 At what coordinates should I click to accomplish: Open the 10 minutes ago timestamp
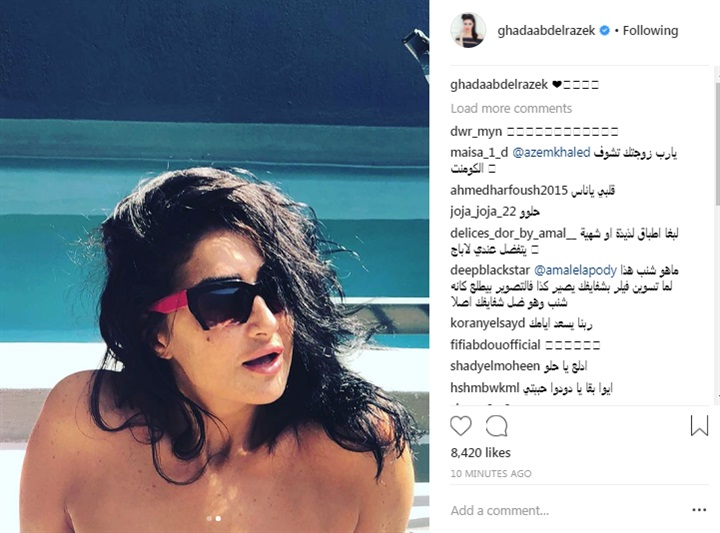(x=491, y=473)
